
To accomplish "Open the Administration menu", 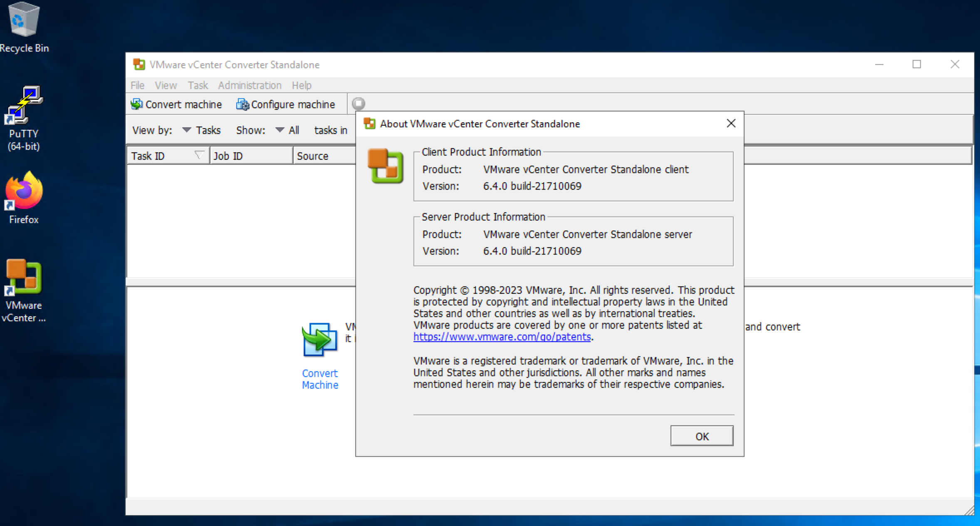I will tap(249, 85).
